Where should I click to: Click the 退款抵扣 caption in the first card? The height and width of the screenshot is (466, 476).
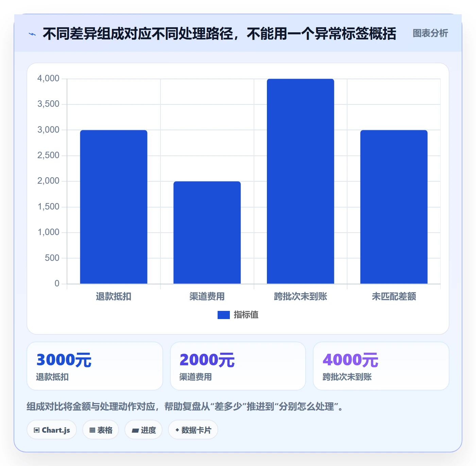pyautogui.click(x=52, y=377)
